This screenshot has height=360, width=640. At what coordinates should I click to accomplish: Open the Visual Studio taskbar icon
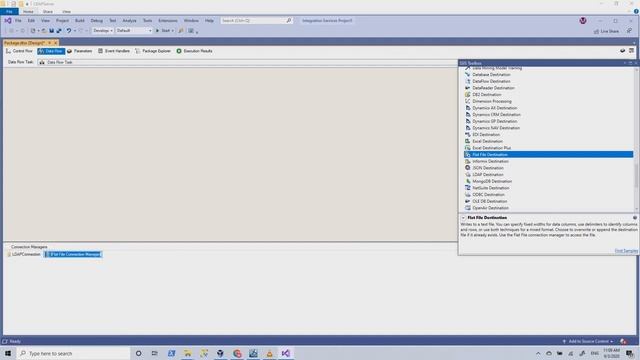286,353
